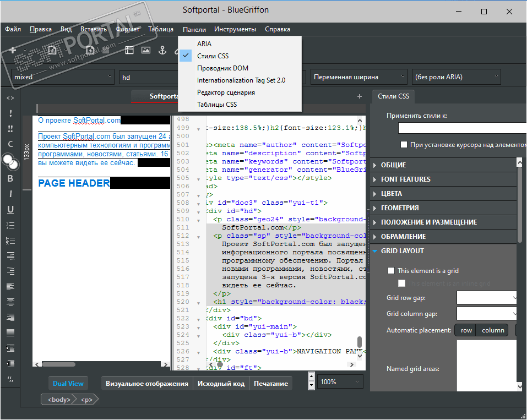
Task: Click the new document plus icon
Action: coord(13,51)
